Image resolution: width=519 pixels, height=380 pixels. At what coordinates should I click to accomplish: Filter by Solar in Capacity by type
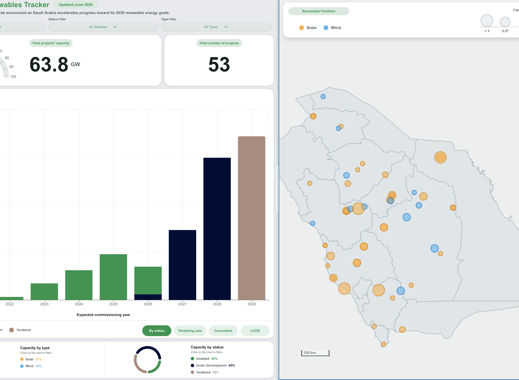click(x=31, y=359)
